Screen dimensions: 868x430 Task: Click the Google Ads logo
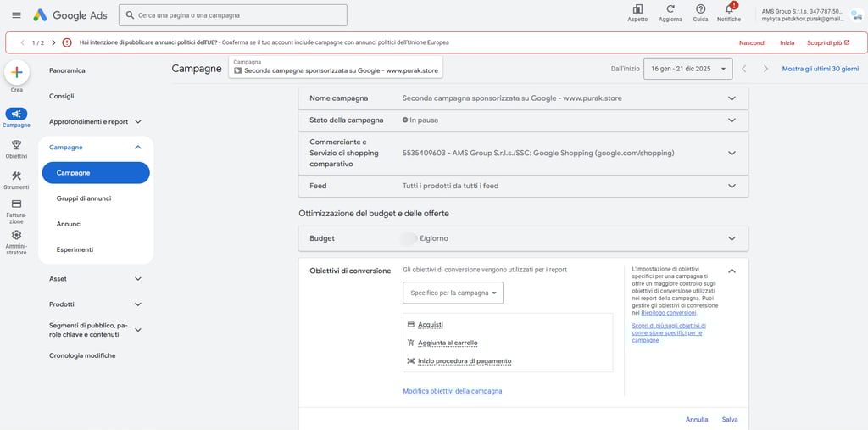(x=70, y=15)
